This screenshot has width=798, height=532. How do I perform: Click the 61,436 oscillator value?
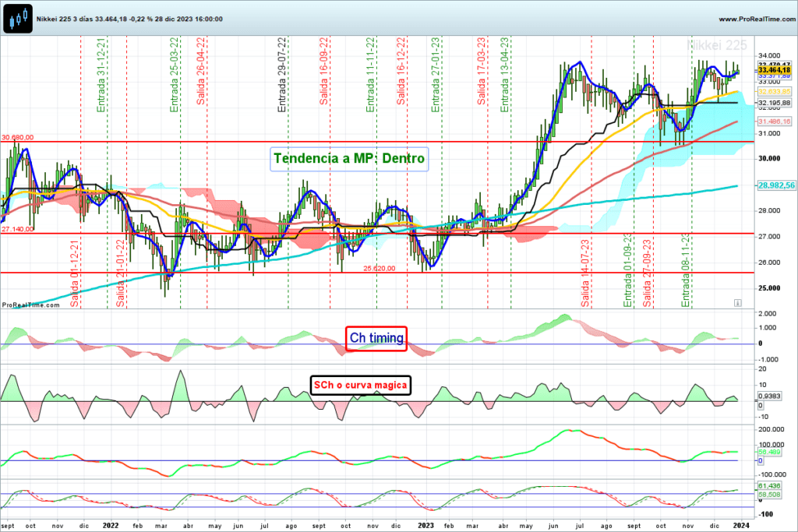769,486
